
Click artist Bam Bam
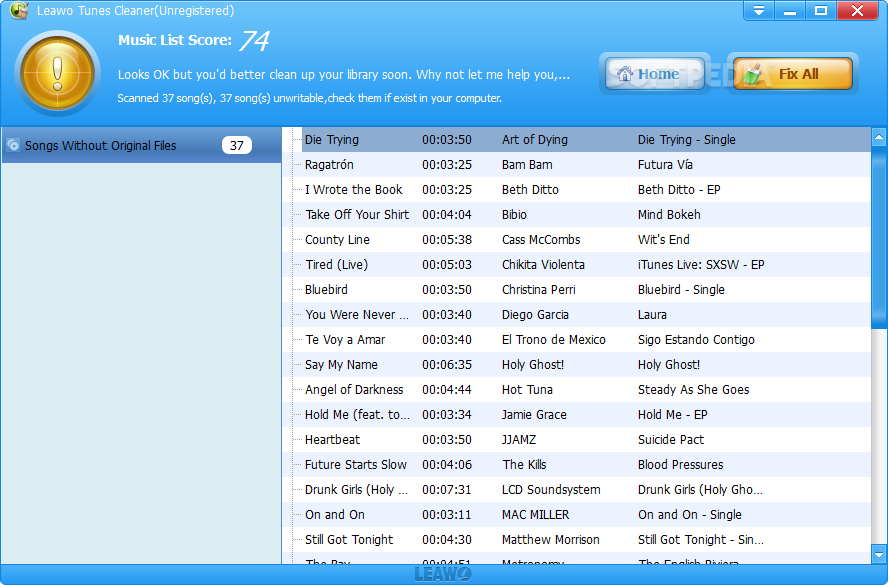click(527, 165)
